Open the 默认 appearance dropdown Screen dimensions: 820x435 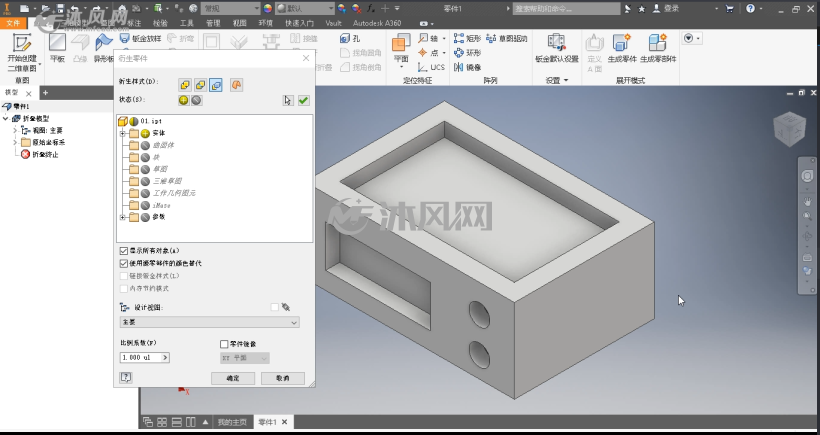[x=304, y=8]
